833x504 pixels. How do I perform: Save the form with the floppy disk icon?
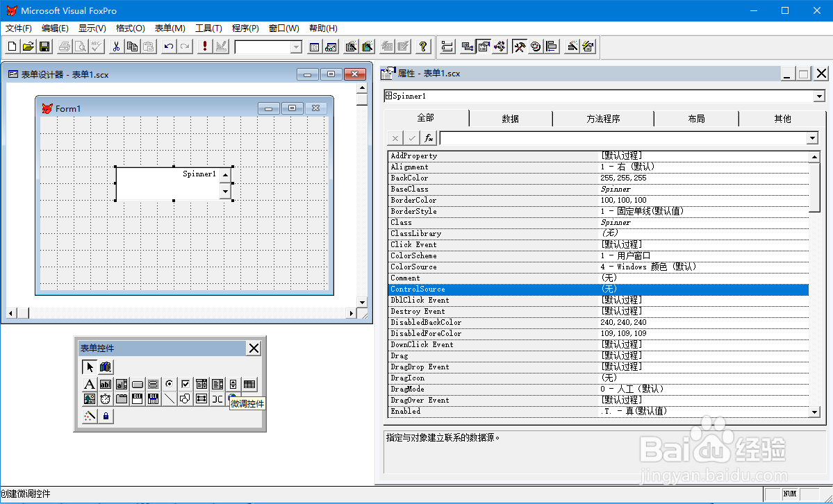pos(44,47)
